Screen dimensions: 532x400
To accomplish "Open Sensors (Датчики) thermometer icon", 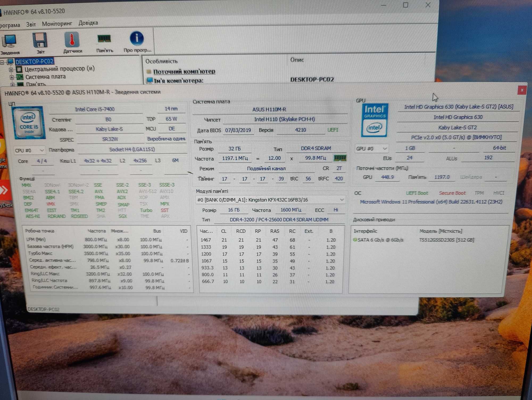I will pyautogui.click(x=72, y=40).
